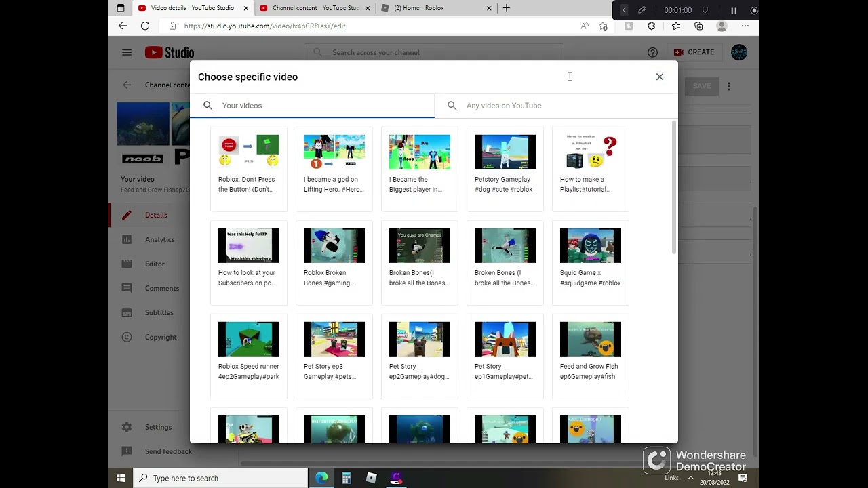Open the YouTube Studio hamburger menu
Viewport: 868px width, 488px height.
click(127, 52)
